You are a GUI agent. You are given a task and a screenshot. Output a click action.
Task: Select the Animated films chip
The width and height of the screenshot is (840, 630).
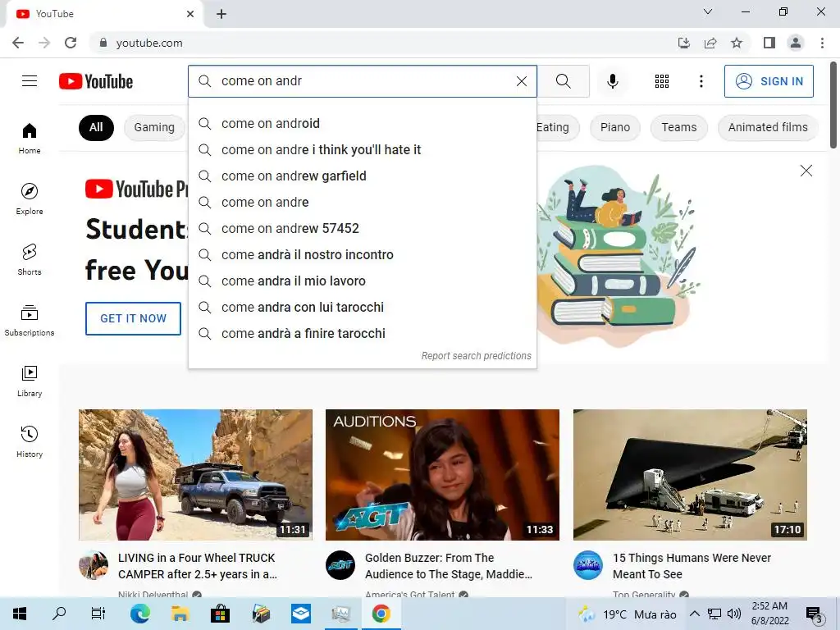tap(768, 127)
